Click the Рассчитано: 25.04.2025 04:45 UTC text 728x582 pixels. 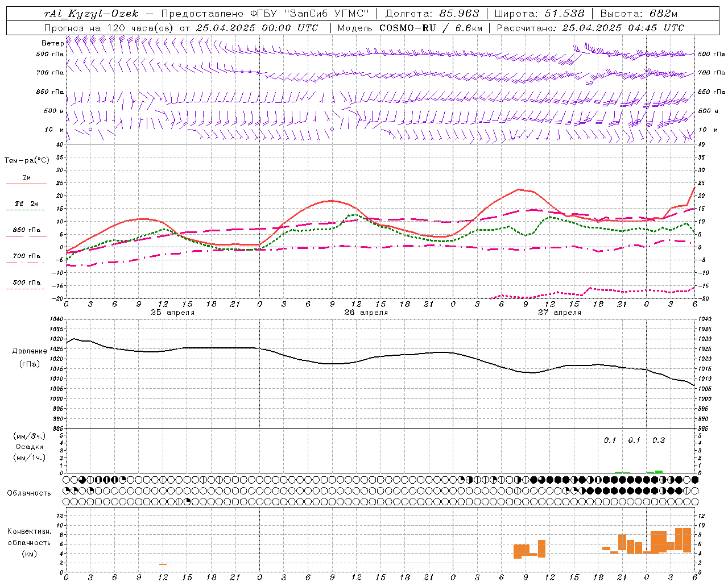[x=590, y=28]
